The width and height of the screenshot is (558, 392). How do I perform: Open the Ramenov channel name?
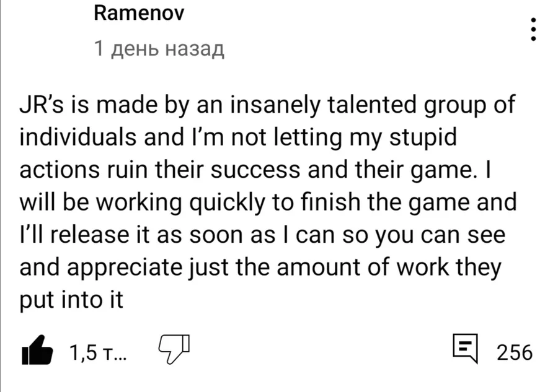[x=139, y=13]
